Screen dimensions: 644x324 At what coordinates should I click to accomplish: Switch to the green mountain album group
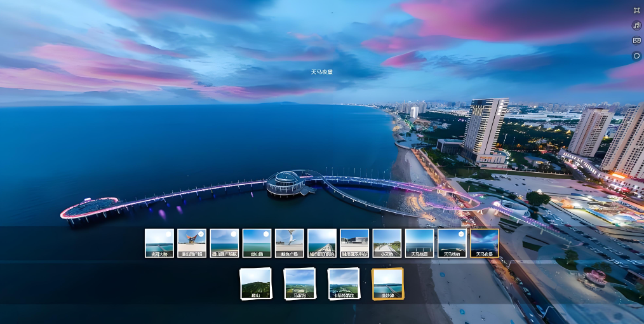pos(255,283)
